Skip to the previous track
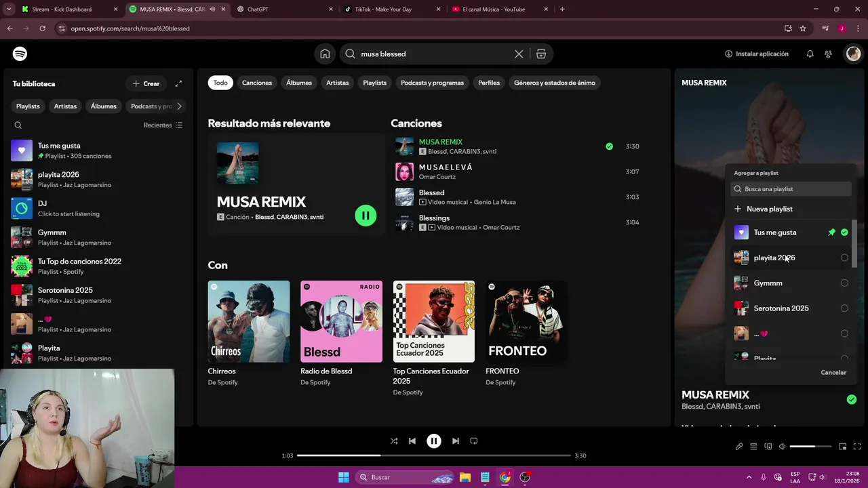Viewport: 868px width, 488px height. click(412, 441)
